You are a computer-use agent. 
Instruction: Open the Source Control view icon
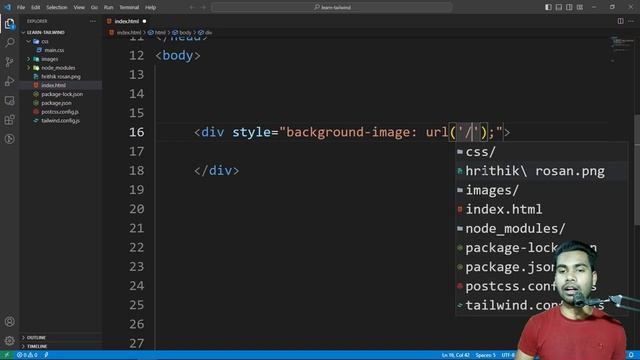[10, 62]
